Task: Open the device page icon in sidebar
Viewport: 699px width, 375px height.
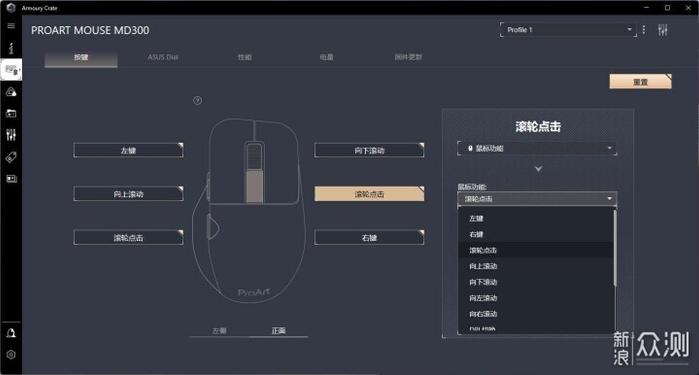Action: click(x=11, y=70)
